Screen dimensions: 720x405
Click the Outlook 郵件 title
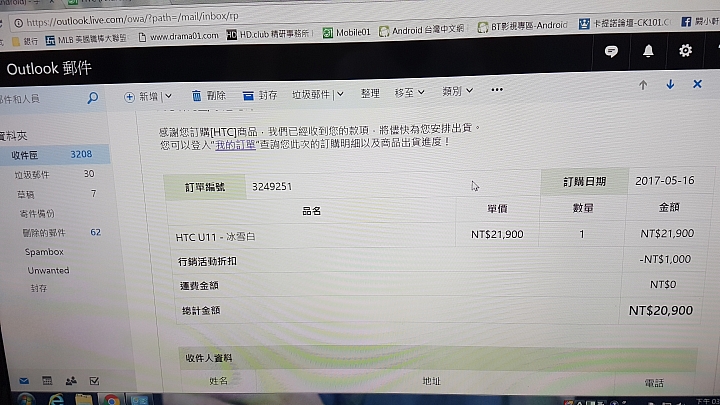tap(49, 68)
